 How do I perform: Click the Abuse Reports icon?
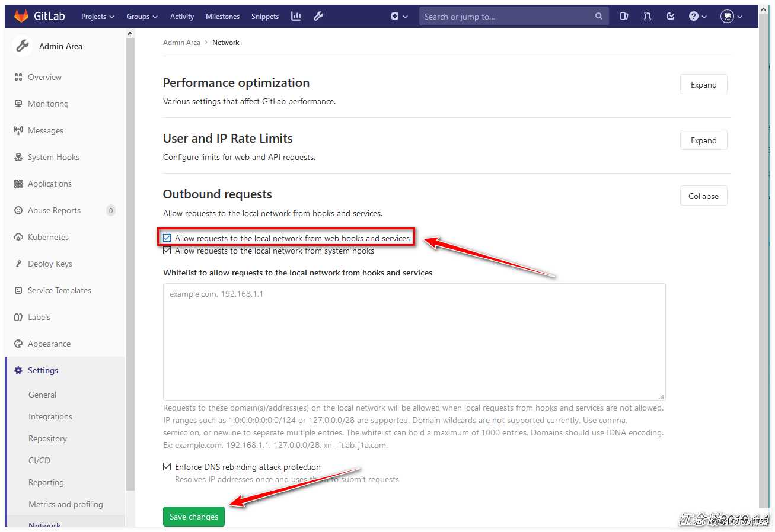18,210
